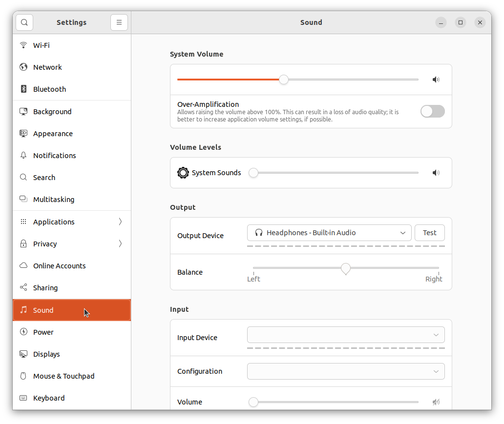Click the Network globe icon
Viewport: 504px width, 424px height.
23,67
